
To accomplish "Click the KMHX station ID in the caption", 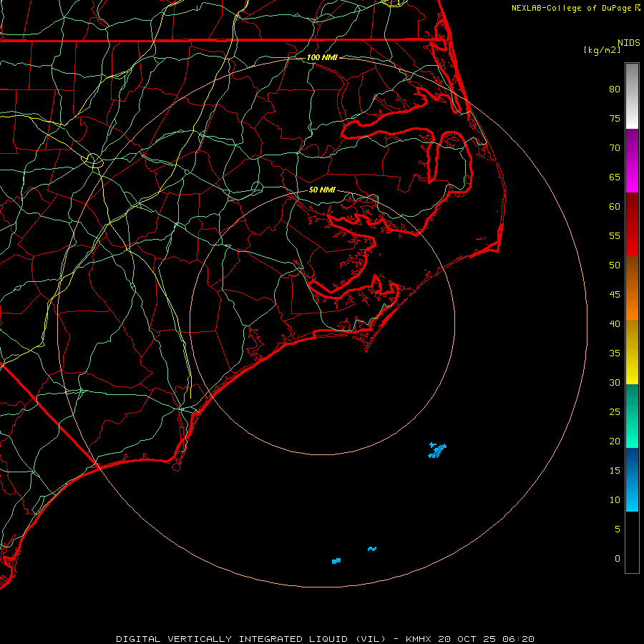I will pyautogui.click(x=420, y=638).
